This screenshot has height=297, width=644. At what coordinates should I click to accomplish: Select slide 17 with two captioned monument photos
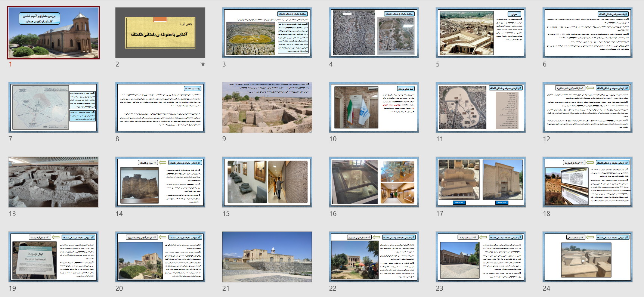tap(481, 182)
